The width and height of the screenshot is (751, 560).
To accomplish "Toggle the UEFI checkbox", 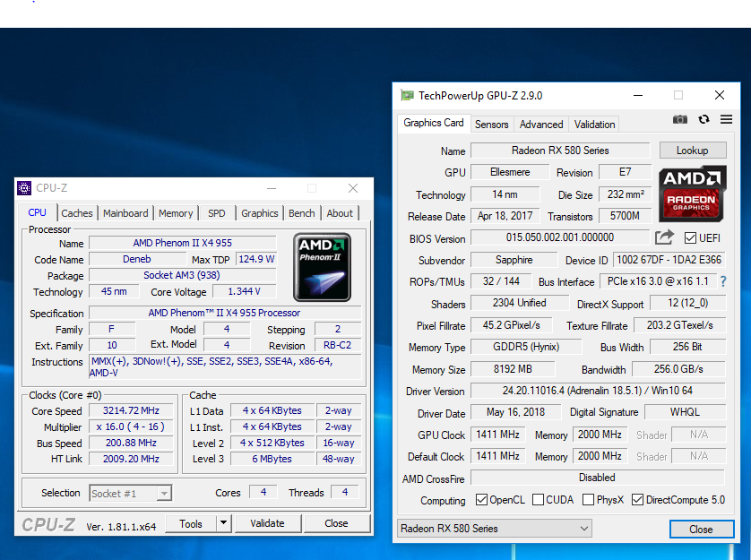I will 690,237.
